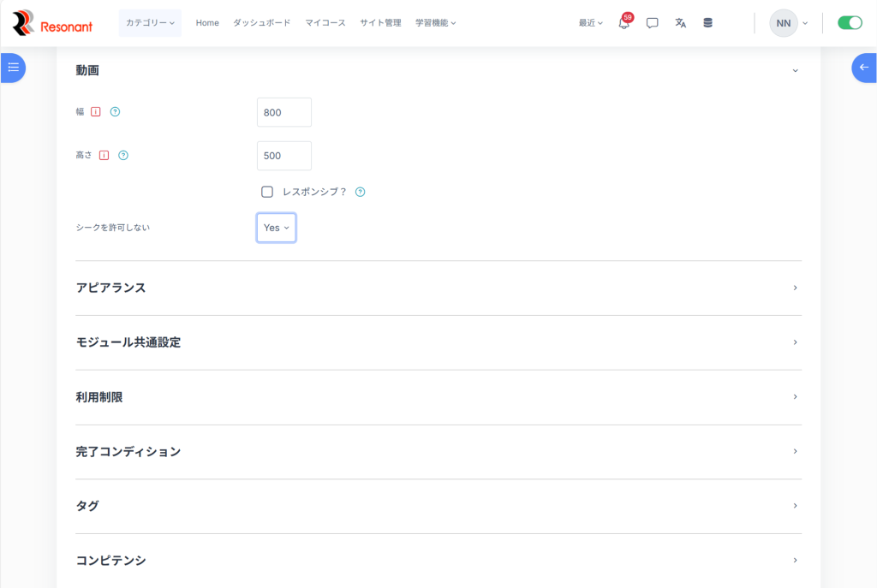Open the カテゴリー menu
The image size is (877, 588).
150,23
